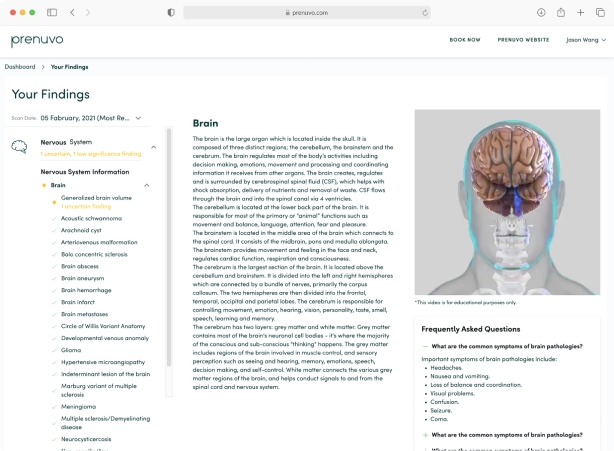Click the BOOK NOW nav item

(465, 40)
